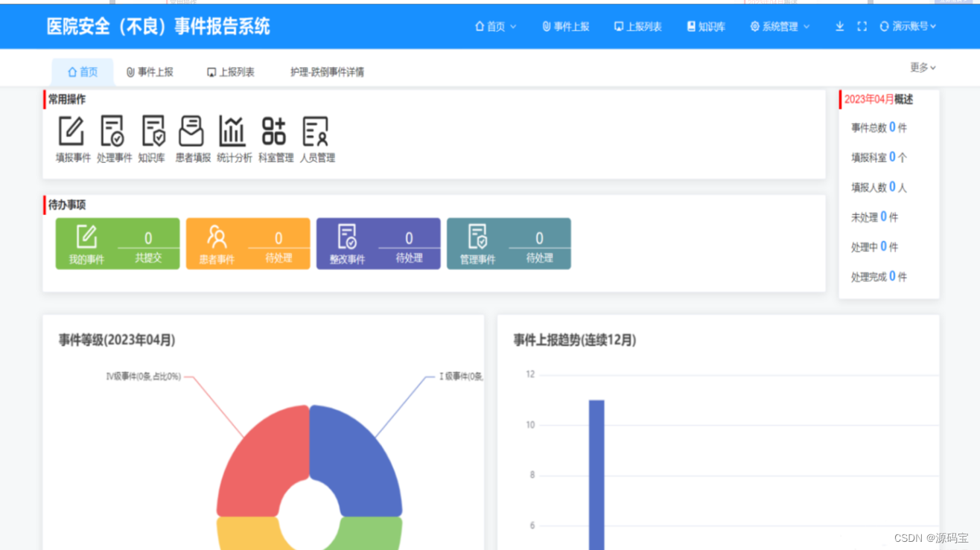Switch to the 上报列表 tab
The image size is (980, 550).
pos(231,72)
